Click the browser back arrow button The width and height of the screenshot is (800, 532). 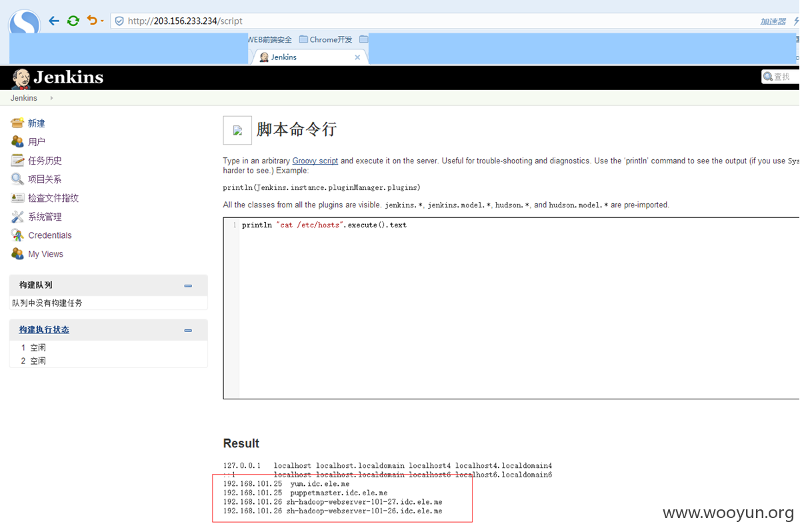click(x=54, y=21)
